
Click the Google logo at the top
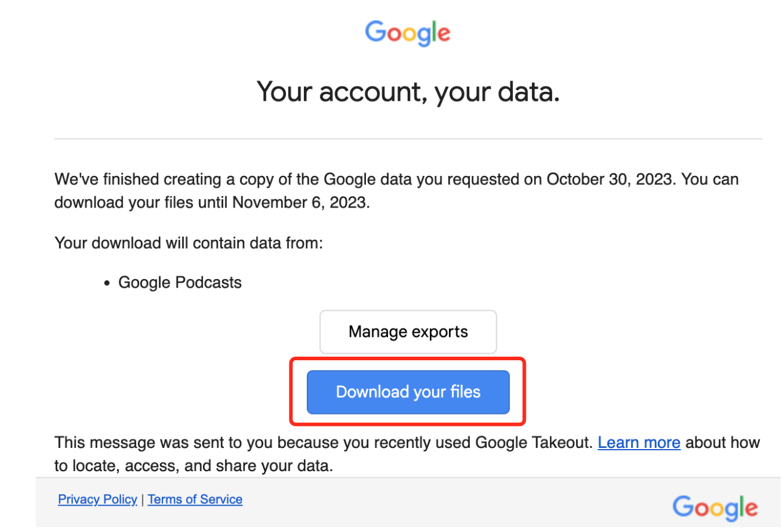pos(408,33)
